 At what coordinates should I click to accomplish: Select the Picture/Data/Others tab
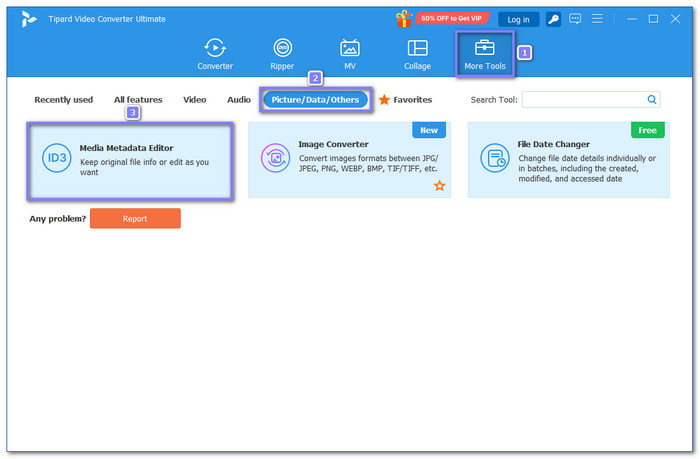click(x=316, y=100)
